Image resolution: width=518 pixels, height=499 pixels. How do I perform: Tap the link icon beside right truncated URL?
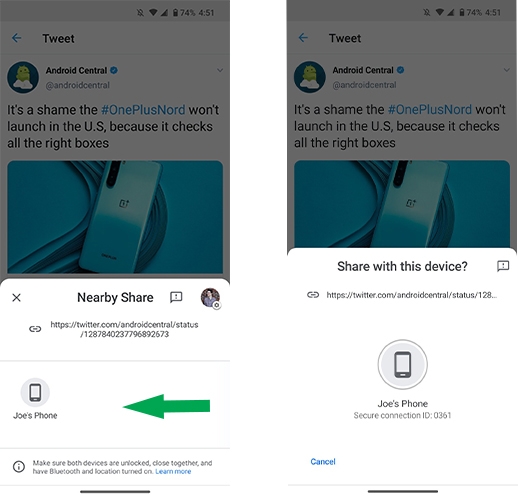point(313,295)
